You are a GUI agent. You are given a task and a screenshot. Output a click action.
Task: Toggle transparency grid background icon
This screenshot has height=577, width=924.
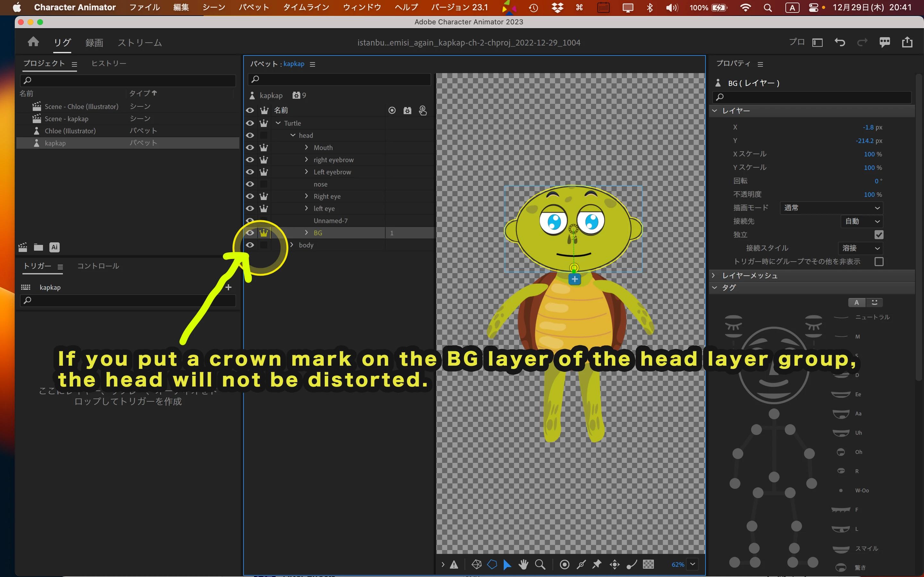point(648,564)
